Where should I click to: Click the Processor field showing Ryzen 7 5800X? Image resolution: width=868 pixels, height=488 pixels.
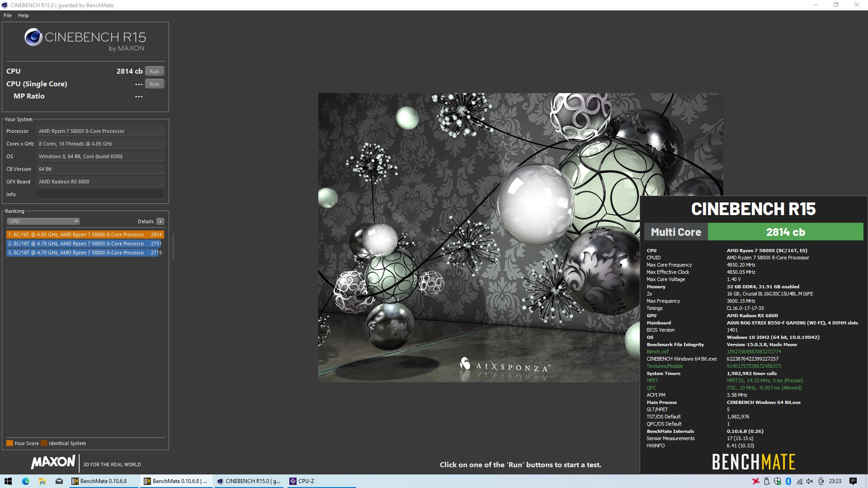[x=100, y=131]
